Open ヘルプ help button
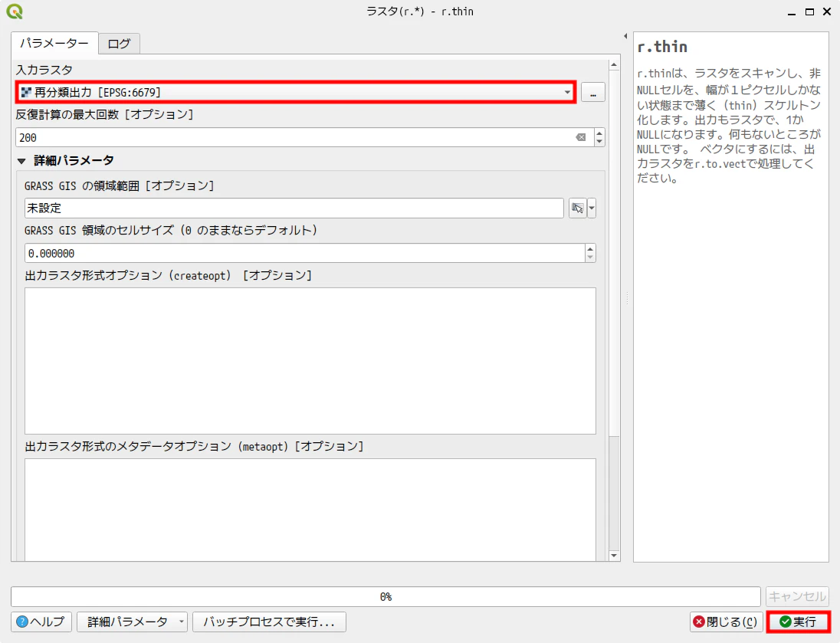This screenshot has height=643, width=840. tap(41, 622)
